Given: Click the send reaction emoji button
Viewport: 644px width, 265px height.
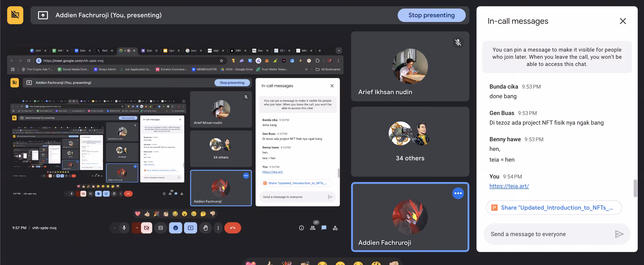Looking at the screenshot, I should (x=176, y=228).
